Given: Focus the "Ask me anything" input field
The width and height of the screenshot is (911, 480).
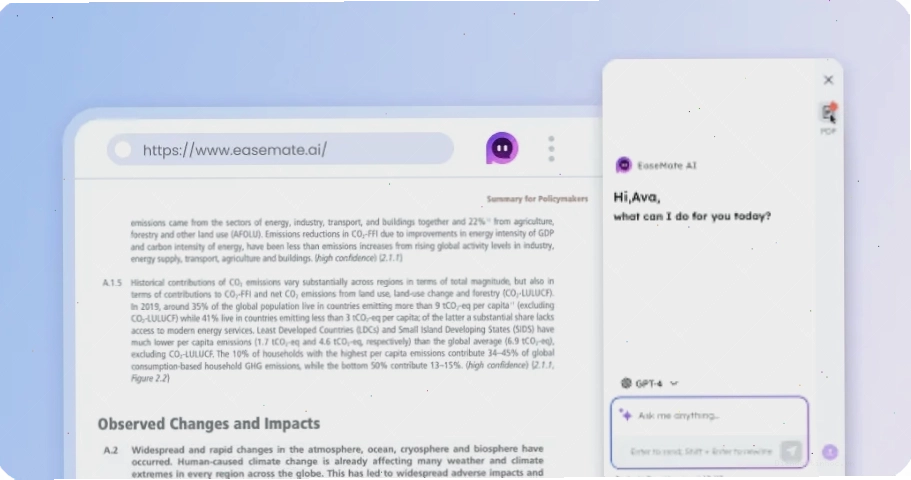Looking at the screenshot, I should coord(709,415).
